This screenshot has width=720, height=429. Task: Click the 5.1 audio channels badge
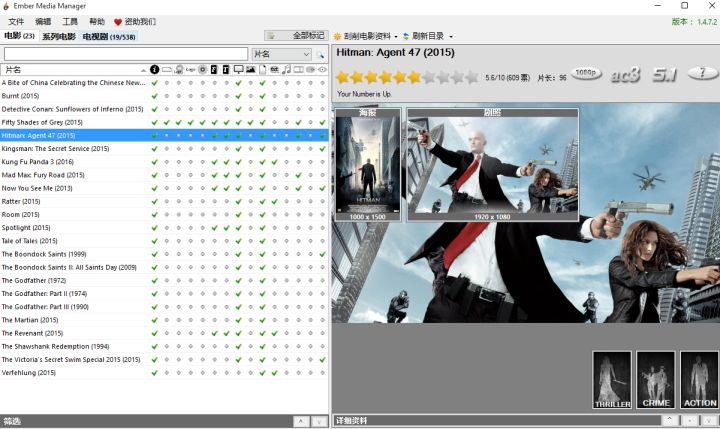[x=664, y=74]
